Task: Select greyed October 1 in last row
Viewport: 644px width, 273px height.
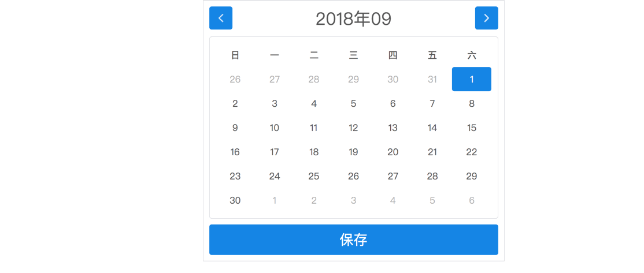Action: click(275, 200)
